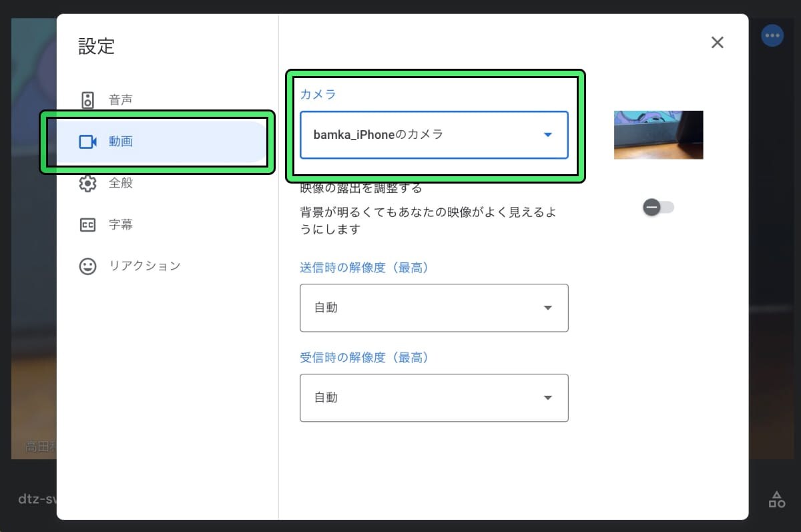Click the speaker icon beside 音声
The width and height of the screenshot is (801, 532).
87,100
